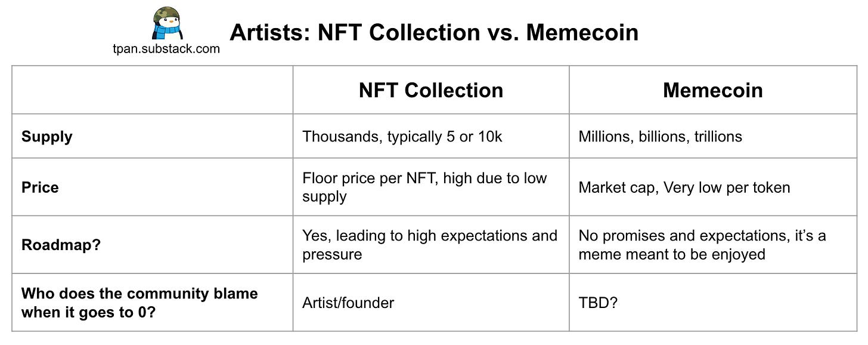This screenshot has height=345, width=868.
Task: Click the "No promises and expectations" cell
Action: click(x=702, y=245)
